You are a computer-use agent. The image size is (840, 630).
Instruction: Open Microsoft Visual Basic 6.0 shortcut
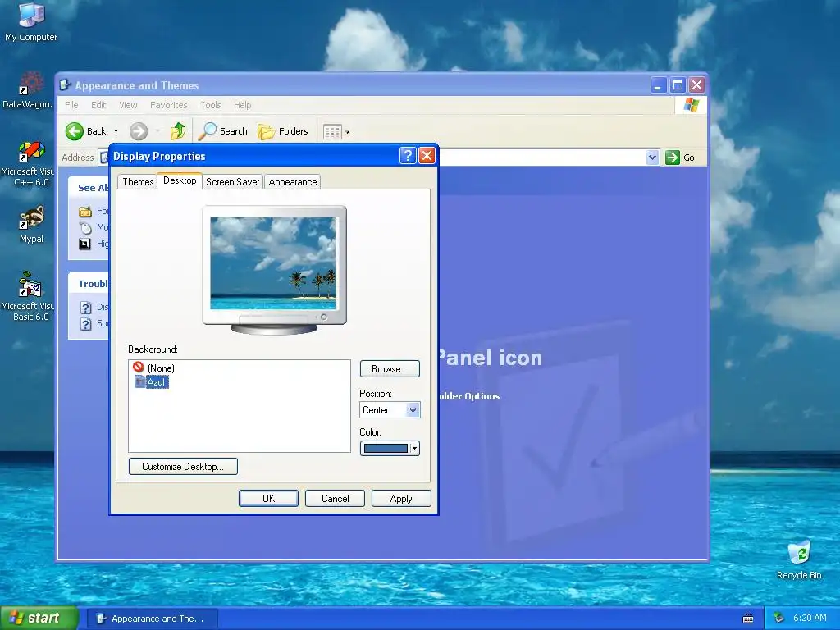[x=28, y=296]
